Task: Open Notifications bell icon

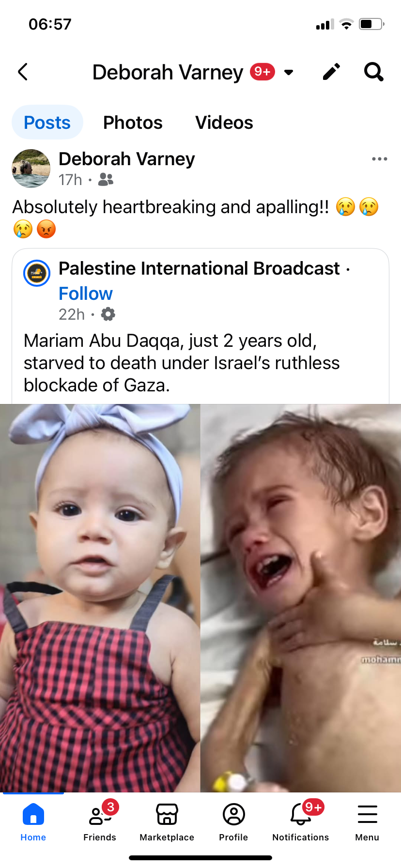Action: point(300,822)
